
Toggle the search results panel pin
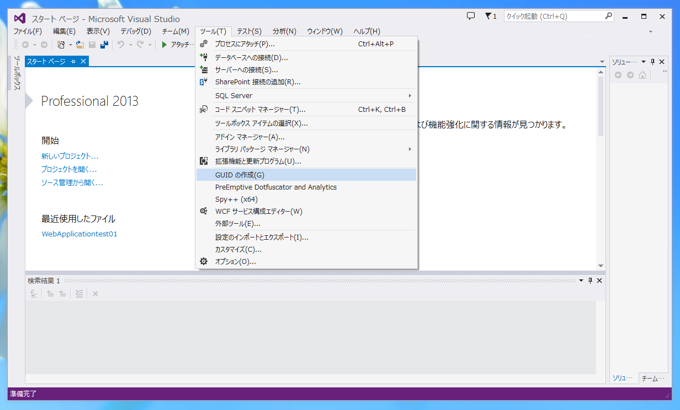tap(590, 281)
